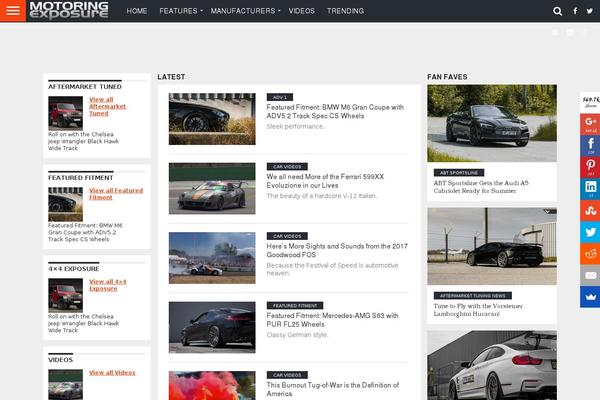Open BMW M6 Gran Coupe article headline
600x400 pixels.
[x=335, y=111]
